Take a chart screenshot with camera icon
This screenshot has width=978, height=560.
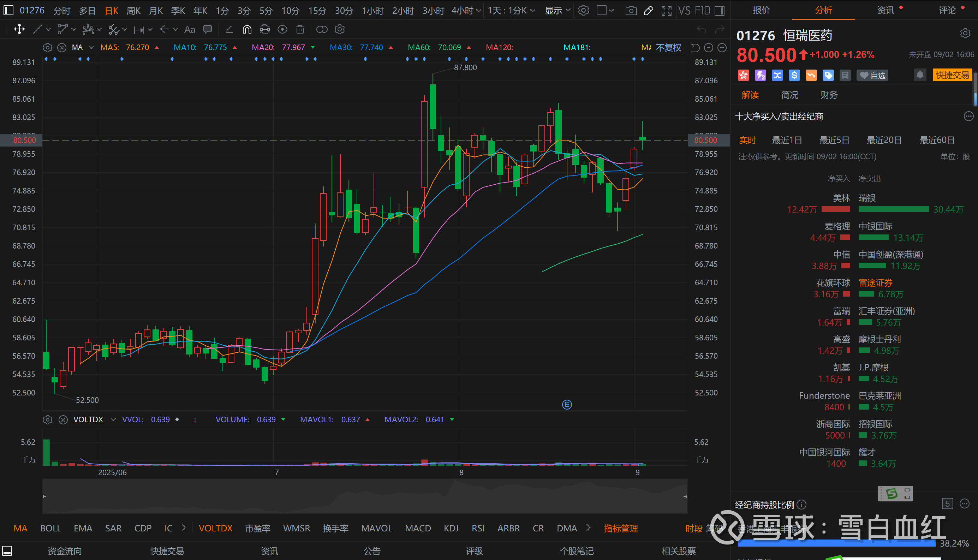631,10
